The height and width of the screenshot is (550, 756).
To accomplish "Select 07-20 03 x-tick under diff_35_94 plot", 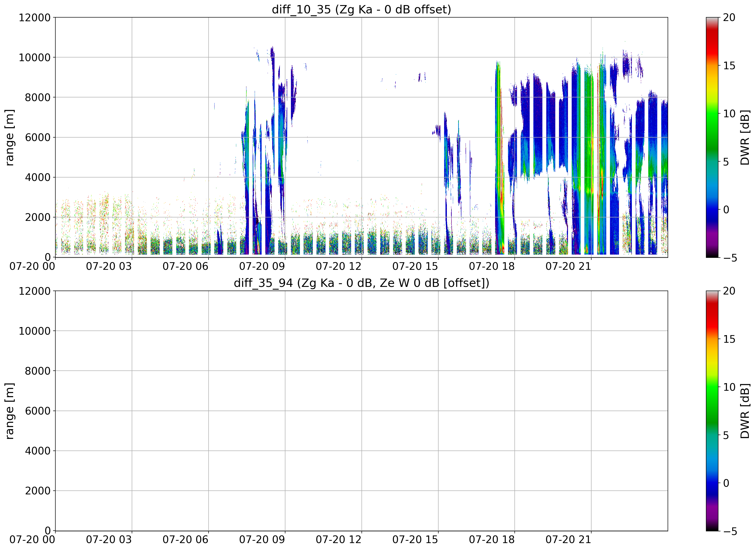I will coord(109,540).
